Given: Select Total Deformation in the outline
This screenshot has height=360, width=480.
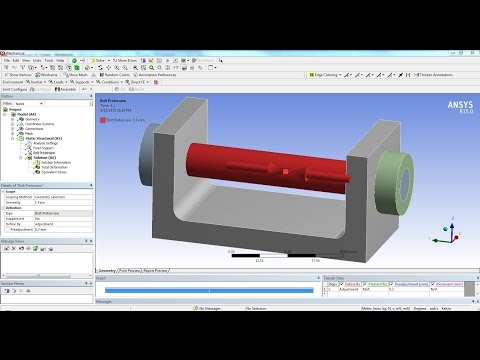Looking at the screenshot, I should pos(54,167).
